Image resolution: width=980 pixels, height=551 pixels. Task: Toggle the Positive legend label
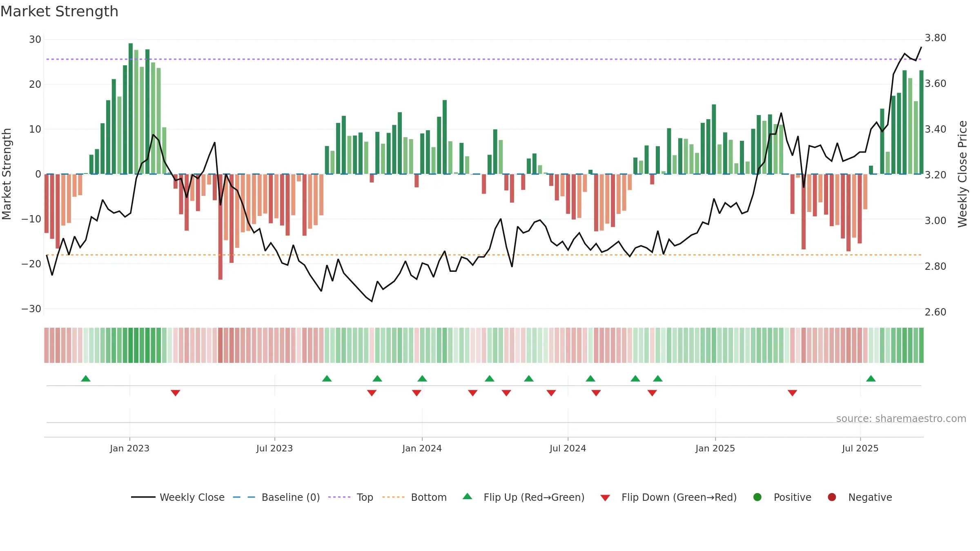[x=793, y=497]
